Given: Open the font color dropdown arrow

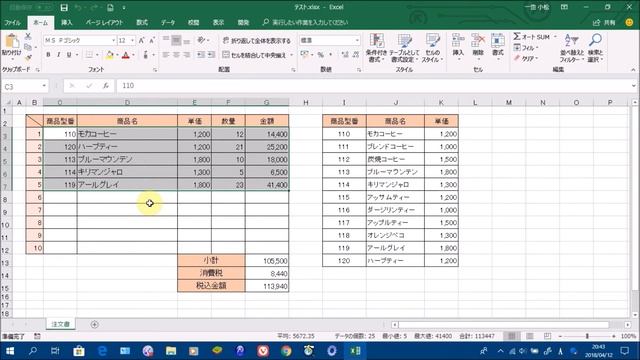Looking at the screenshot, I should 133,55.
